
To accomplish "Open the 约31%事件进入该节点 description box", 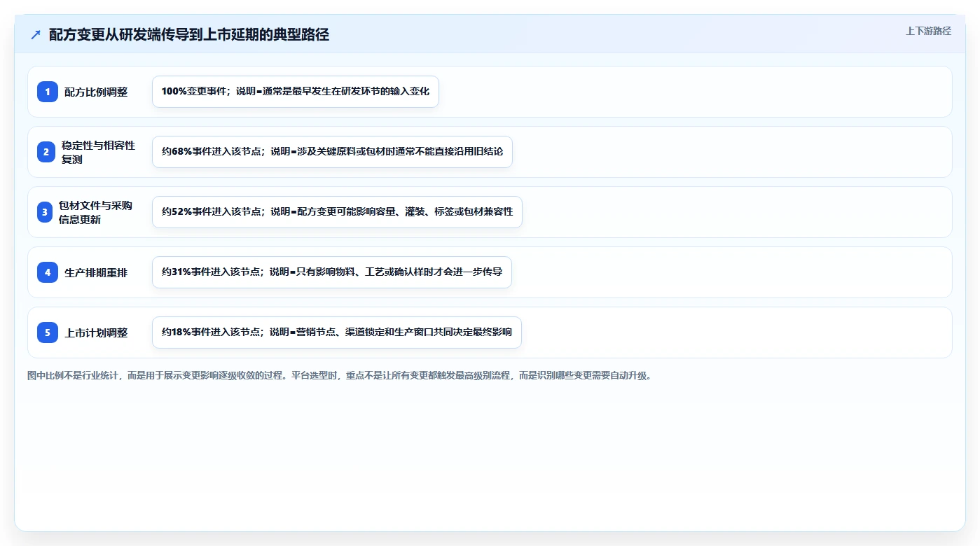I will pyautogui.click(x=332, y=272).
